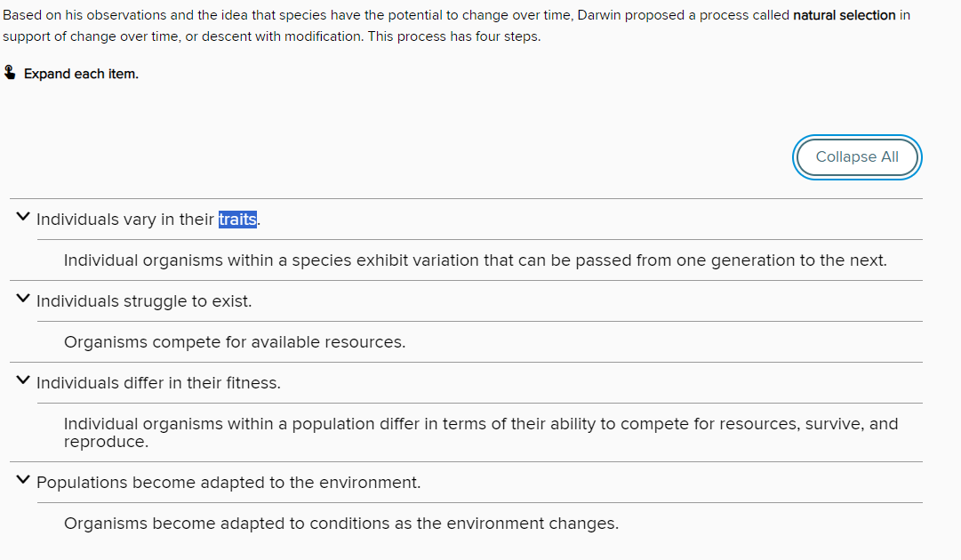Click "Organisms compete for available resources." text

click(235, 342)
